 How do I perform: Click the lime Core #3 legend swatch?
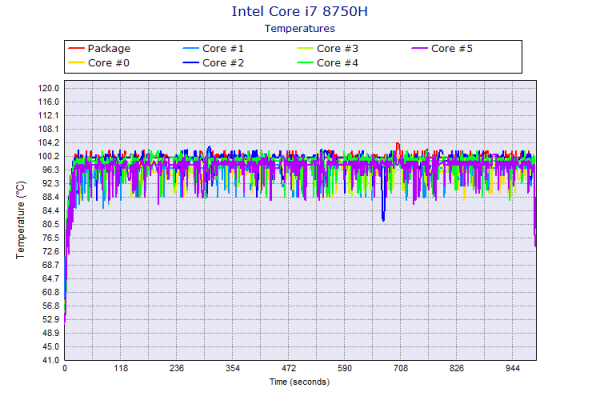(x=305, y=48)
